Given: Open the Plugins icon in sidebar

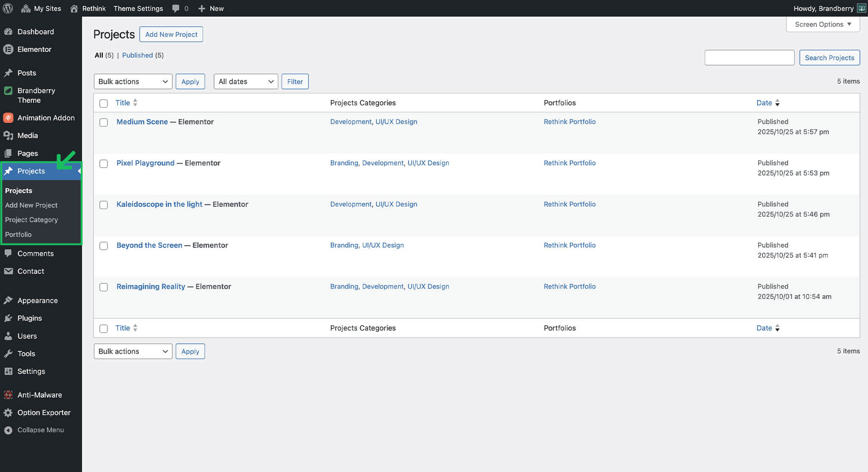Looking at the screenshot, I should click(x=8, y=318).
